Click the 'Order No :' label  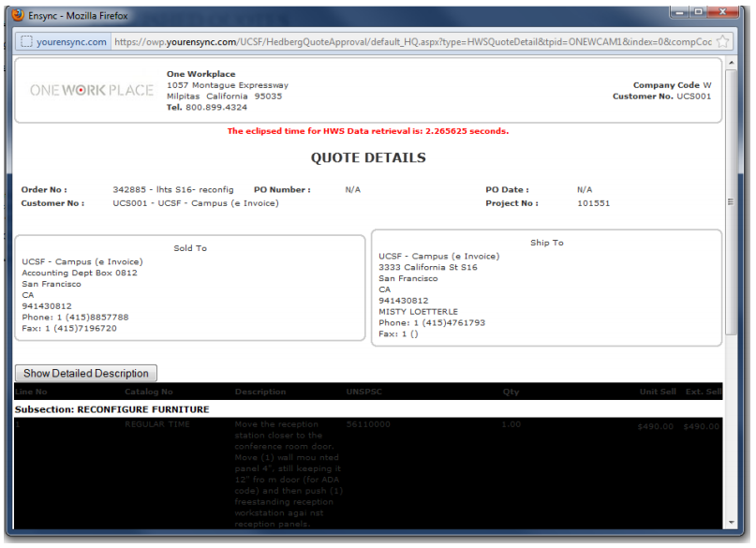pyautogui.click(x=44, y=190)
